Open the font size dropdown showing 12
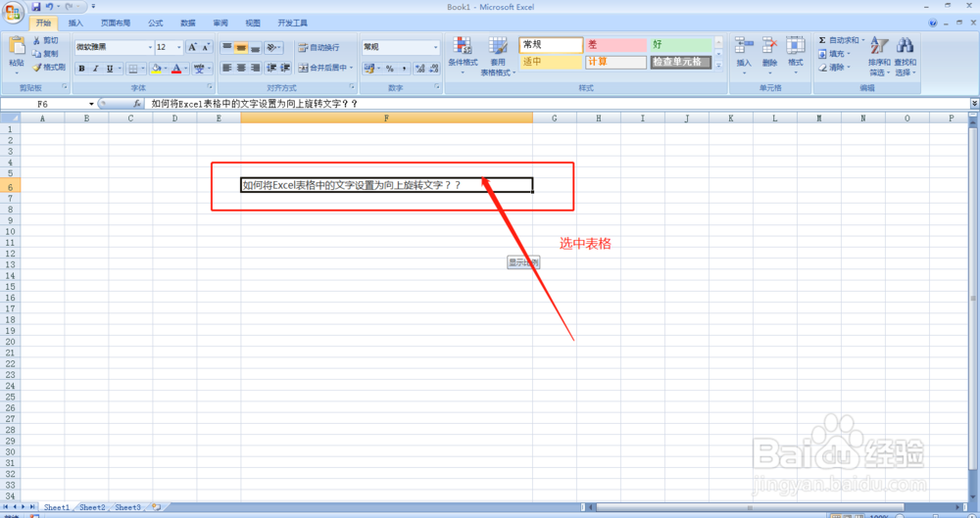This screenshot has width=980, height=518. [178, 47]
